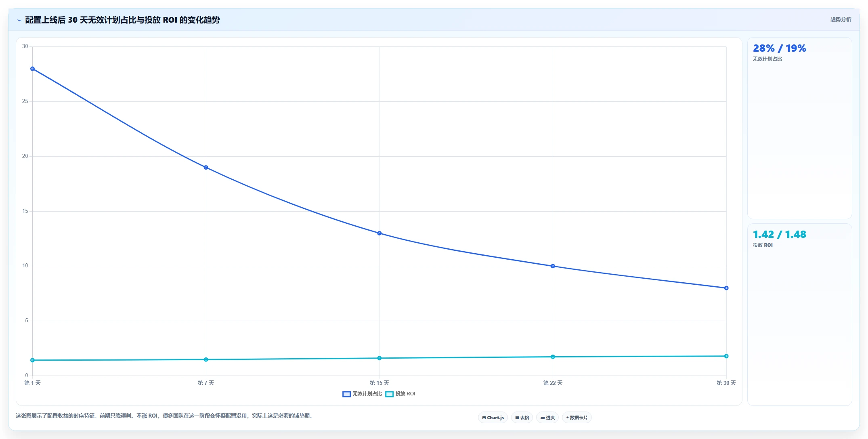868x439 pixels.
Task: Click the blue data point at 第 22 天
Action: 553,266
